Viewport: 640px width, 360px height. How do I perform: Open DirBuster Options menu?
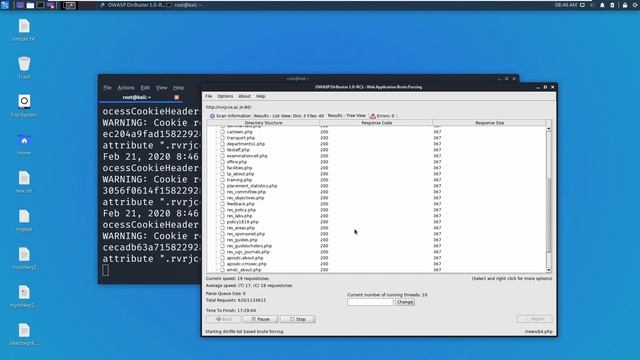click(225, 96)
